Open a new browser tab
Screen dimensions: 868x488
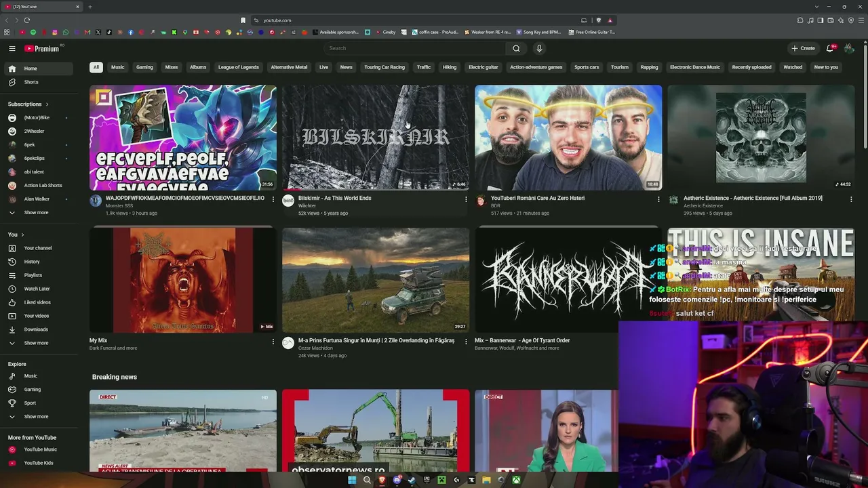pos(90,7)
